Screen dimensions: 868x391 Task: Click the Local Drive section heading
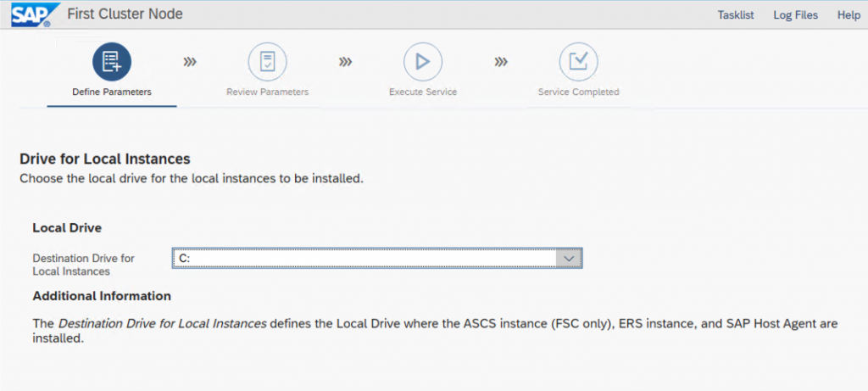tap(67, 227)
